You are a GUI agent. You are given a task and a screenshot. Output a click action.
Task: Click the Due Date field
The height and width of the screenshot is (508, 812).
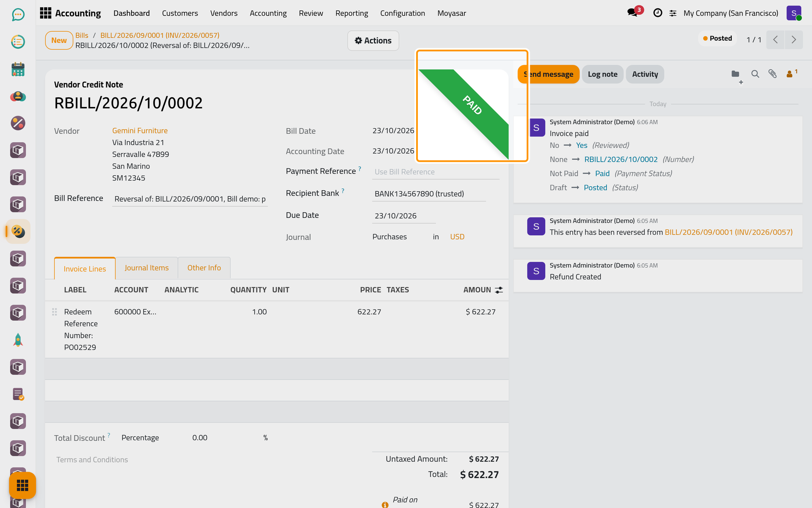pyautogui.click(x=404, y=216)
